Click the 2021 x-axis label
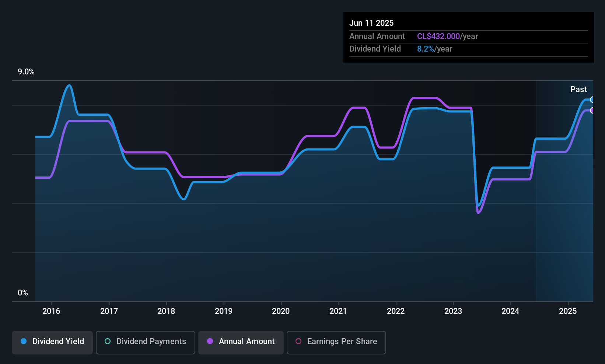This screenshot has width=605, height=364. (x=338, y=311)
